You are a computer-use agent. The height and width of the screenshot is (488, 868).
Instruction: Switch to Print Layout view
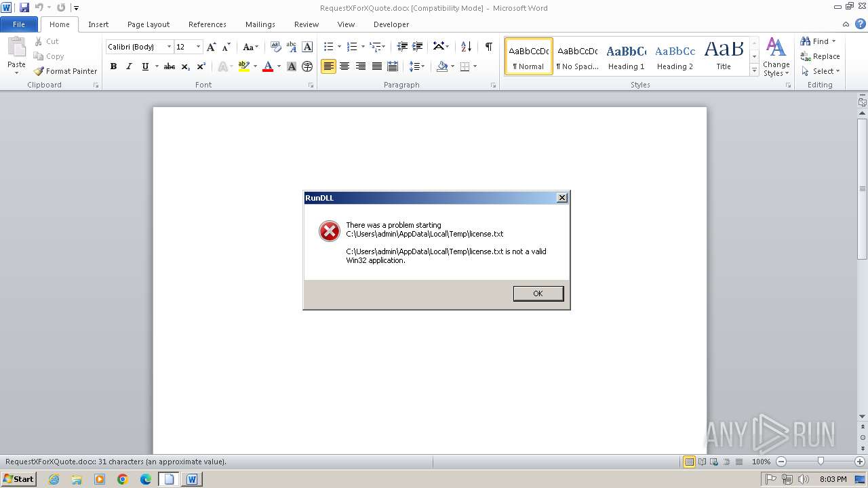pos(689,462)
